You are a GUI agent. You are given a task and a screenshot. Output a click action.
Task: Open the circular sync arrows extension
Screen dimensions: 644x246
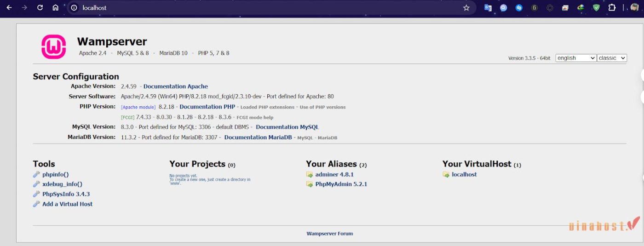pos(550,8)
